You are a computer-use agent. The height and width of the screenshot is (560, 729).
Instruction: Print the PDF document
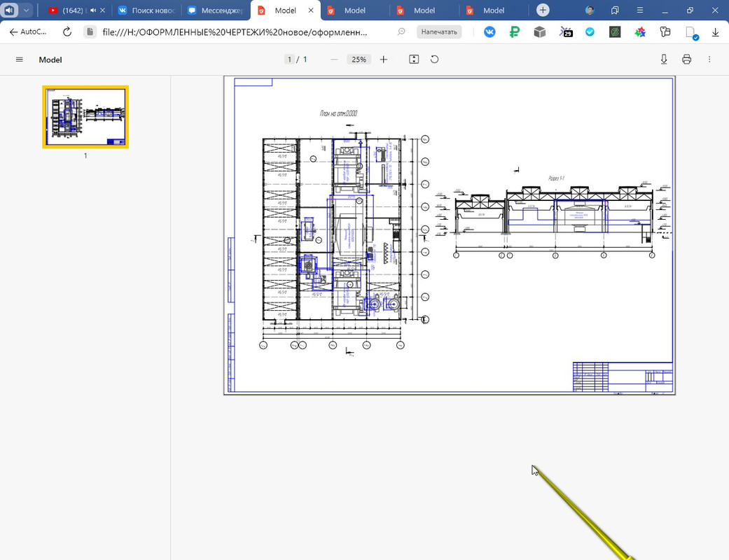687,59
